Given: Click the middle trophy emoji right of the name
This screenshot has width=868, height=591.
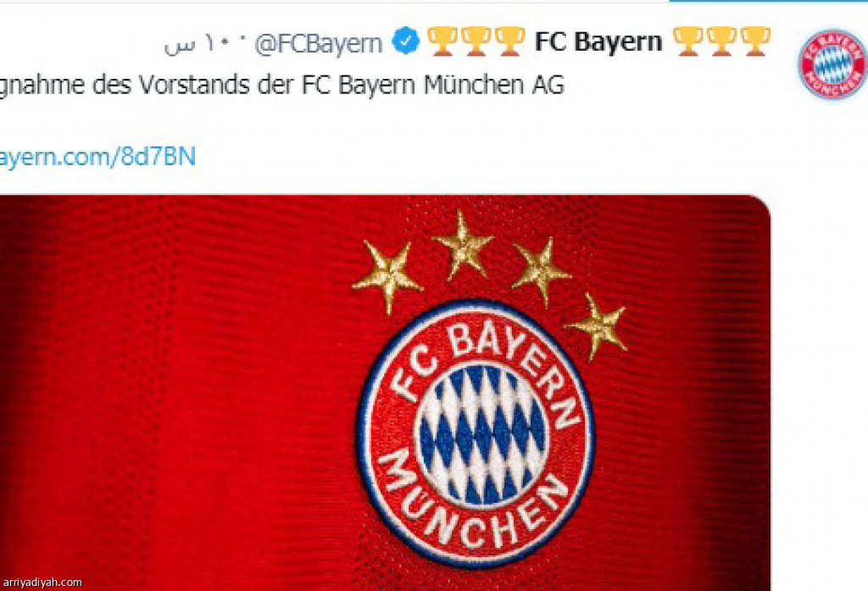Looking at the screenshot, I should (x=721, y=42).
